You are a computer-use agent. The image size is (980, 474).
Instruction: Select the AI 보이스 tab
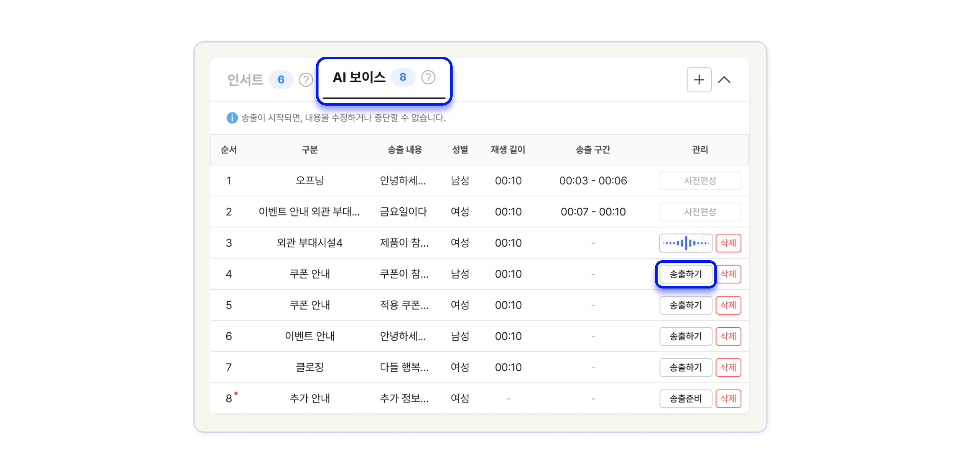359,78
